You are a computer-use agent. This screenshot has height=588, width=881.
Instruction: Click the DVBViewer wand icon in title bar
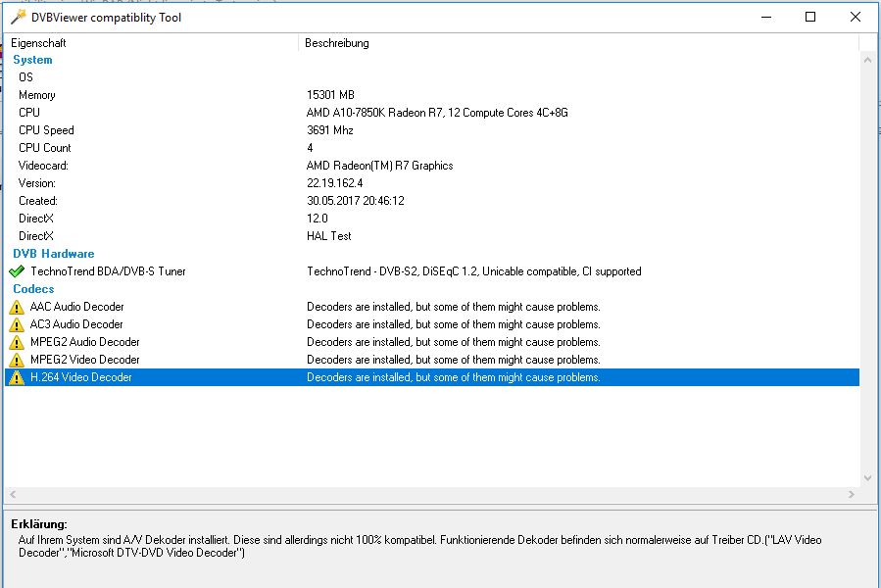tap(18, 17)
